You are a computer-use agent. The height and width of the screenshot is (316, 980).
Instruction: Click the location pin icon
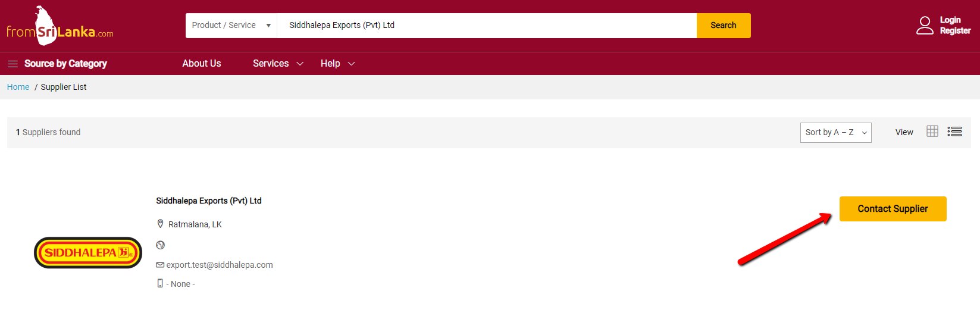pyautogui.click(x=160, y=224)
